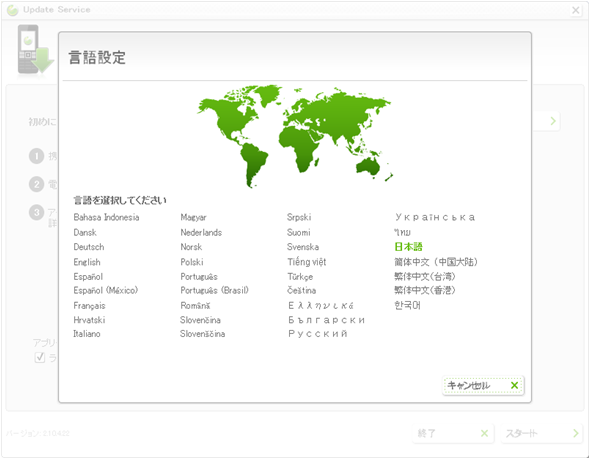Close the Update Service window
The height and width of the screenshot is (458, 589).
[x=575, y=10]
